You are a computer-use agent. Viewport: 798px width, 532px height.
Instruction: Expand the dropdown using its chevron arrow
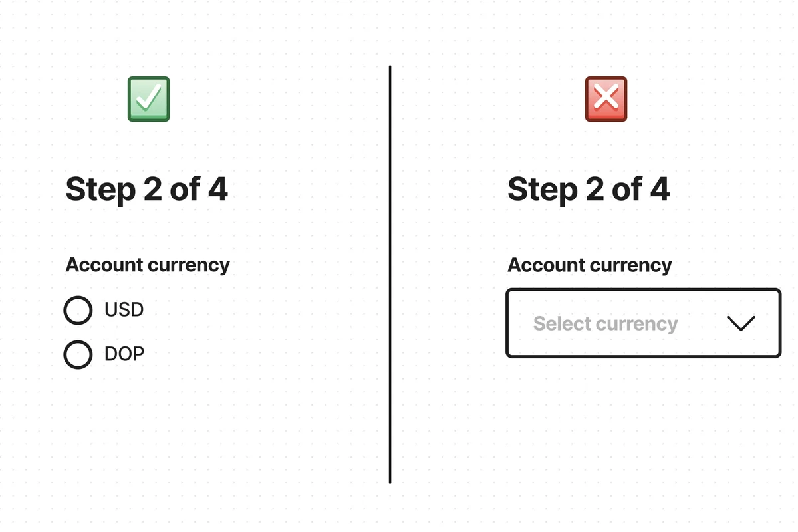click(x=741, y=323)
